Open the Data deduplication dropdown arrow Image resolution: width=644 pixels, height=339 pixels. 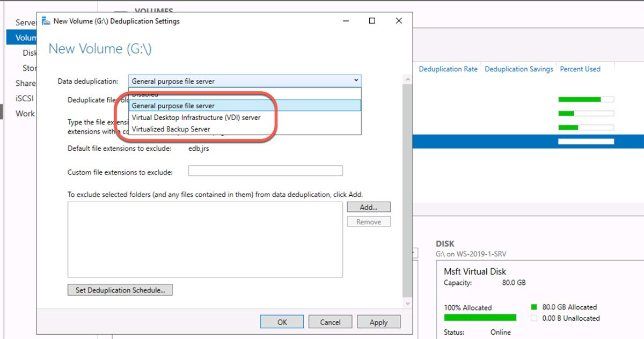coord(355,79)
